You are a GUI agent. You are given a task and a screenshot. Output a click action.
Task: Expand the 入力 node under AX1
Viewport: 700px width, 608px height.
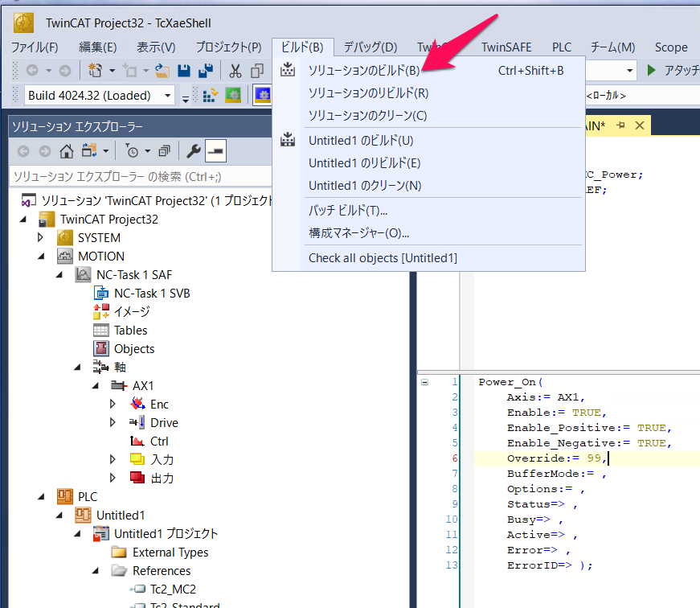click(113, 459)
